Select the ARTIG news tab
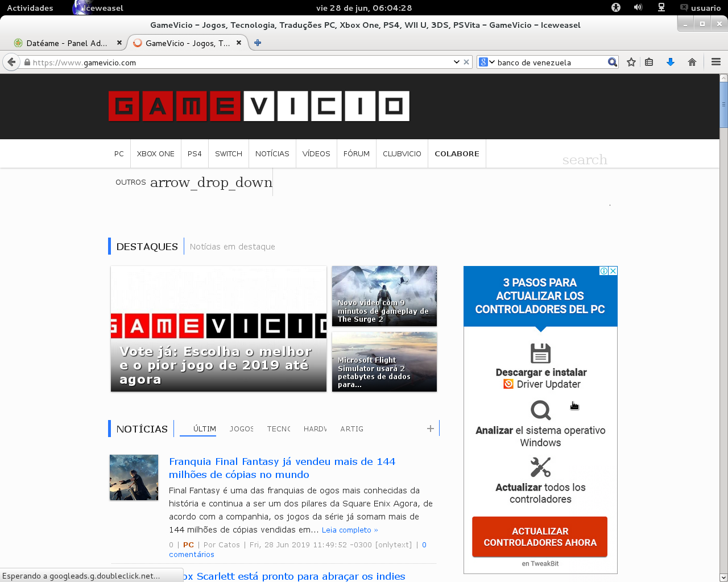Viewport: 728px width, 582px height. pyautogui.click(x=351, y=429)
